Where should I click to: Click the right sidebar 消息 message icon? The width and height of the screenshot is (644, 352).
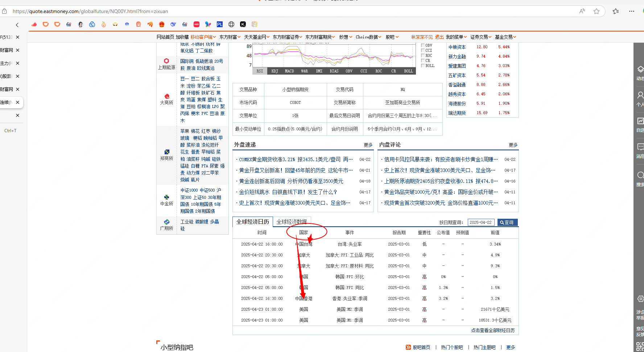[640, 147]
